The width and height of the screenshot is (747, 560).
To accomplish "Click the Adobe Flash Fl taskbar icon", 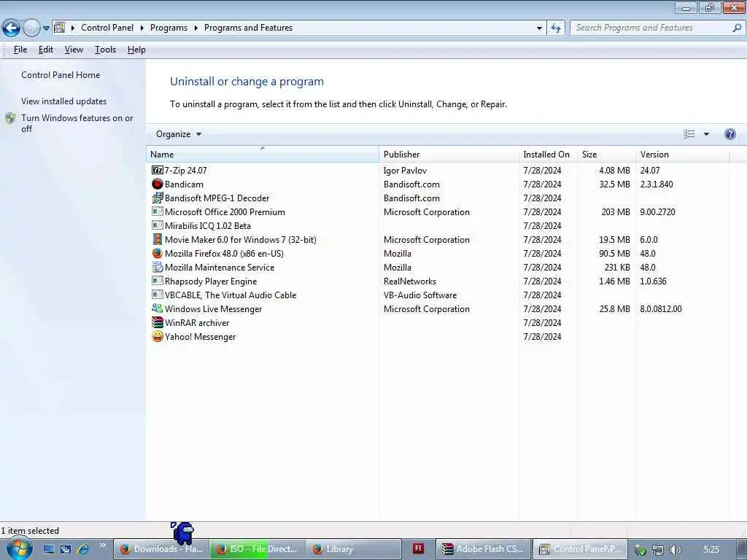I will (x=418, y=548).
